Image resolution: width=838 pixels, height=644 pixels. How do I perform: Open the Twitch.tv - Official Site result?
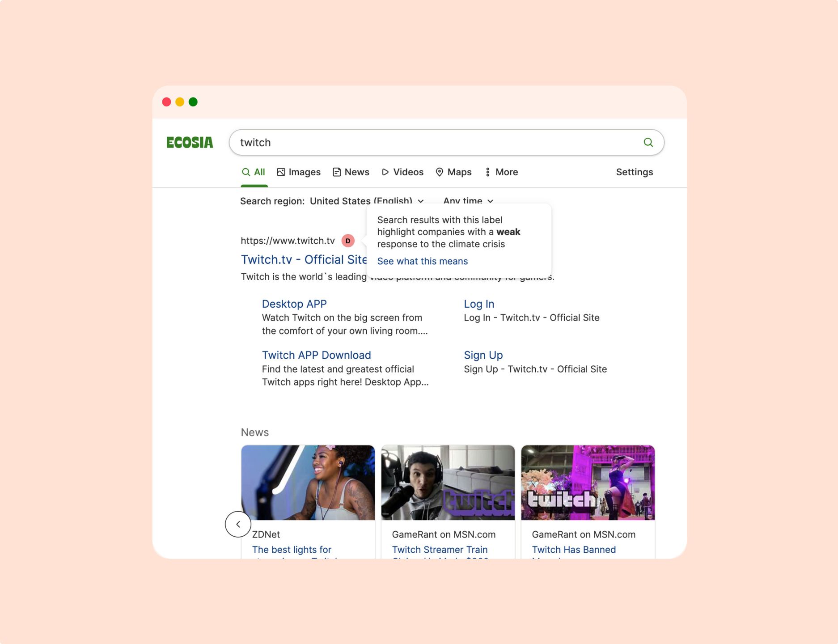point(304,259)
